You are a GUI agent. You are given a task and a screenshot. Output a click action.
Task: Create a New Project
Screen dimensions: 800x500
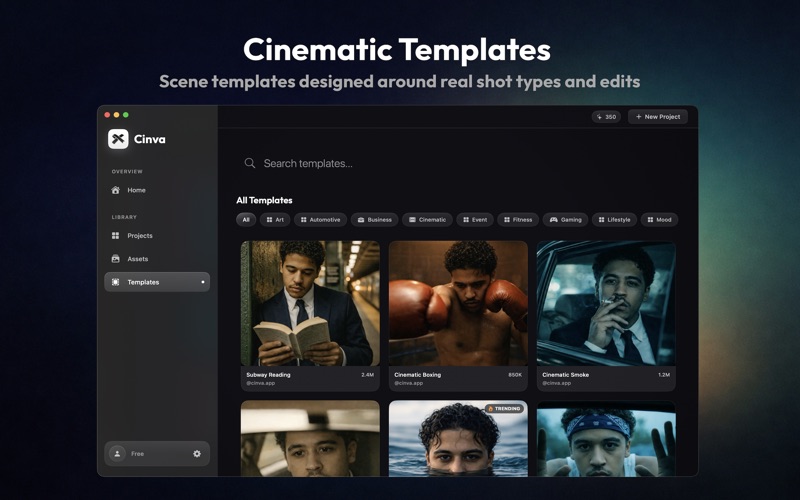tap(658, 117)
